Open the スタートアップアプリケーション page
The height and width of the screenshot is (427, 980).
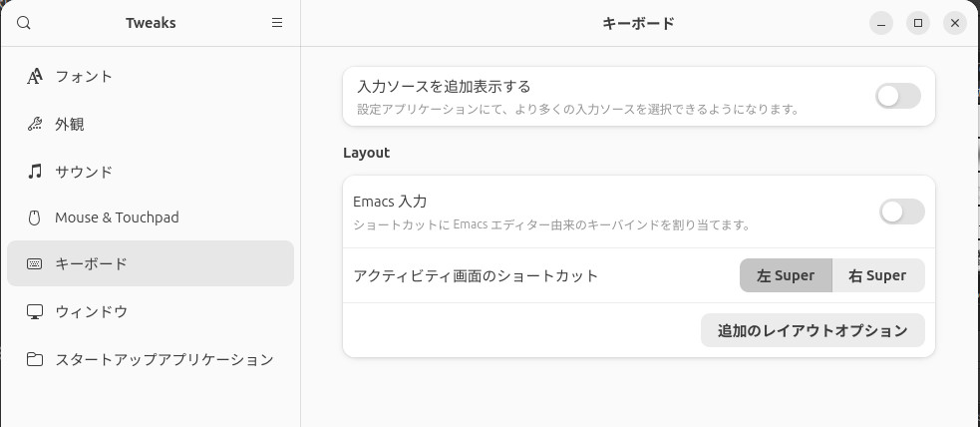[x=163, y=359]
